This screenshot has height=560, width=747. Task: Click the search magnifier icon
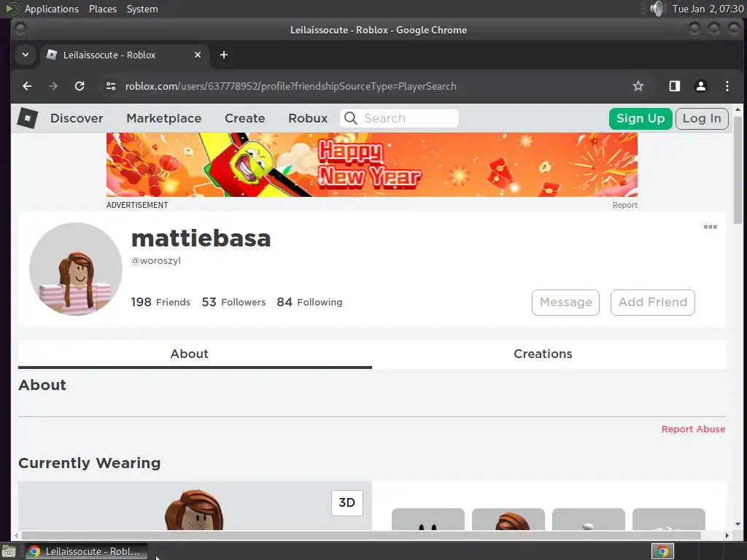click(351, 118)
